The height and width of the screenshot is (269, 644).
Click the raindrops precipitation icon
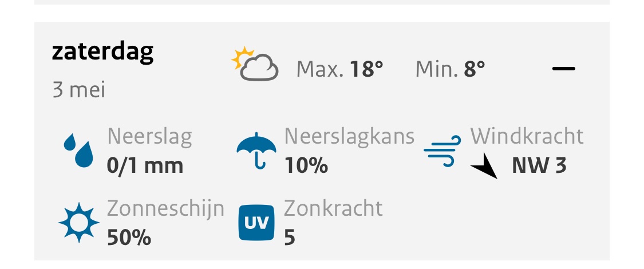point(78,151)
